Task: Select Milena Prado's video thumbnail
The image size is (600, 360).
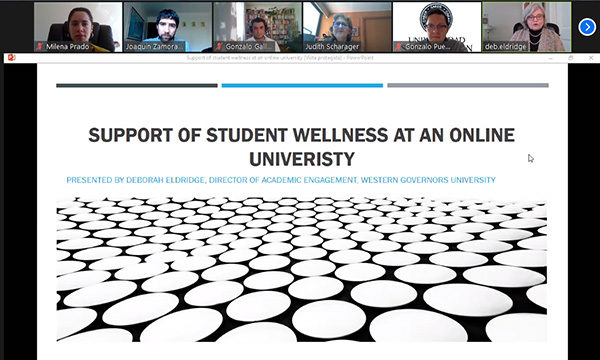Action: 78,27
